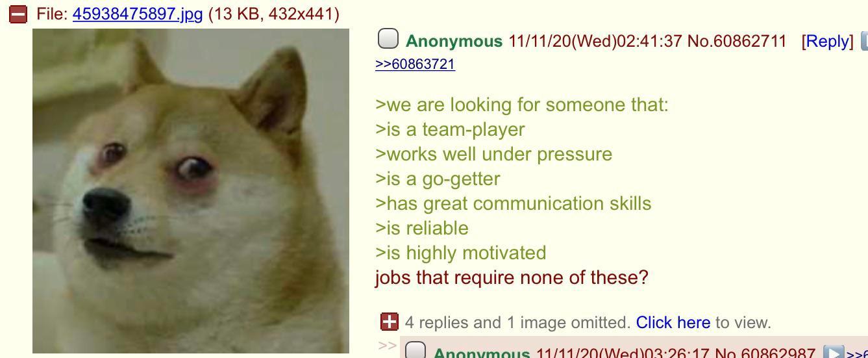
Task: Click the Anonymous name on the reply post
Action: pyautogui.click(x=481, y=353)
